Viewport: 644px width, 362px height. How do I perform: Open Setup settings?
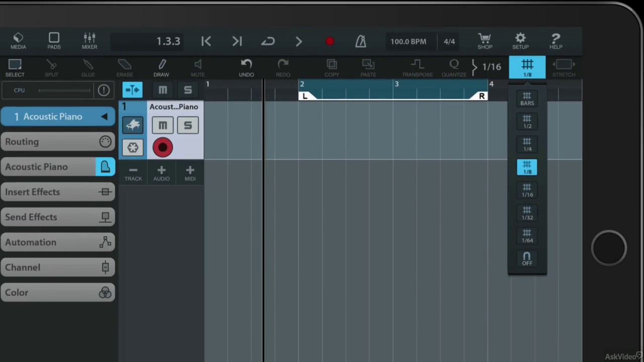[520, 41]
